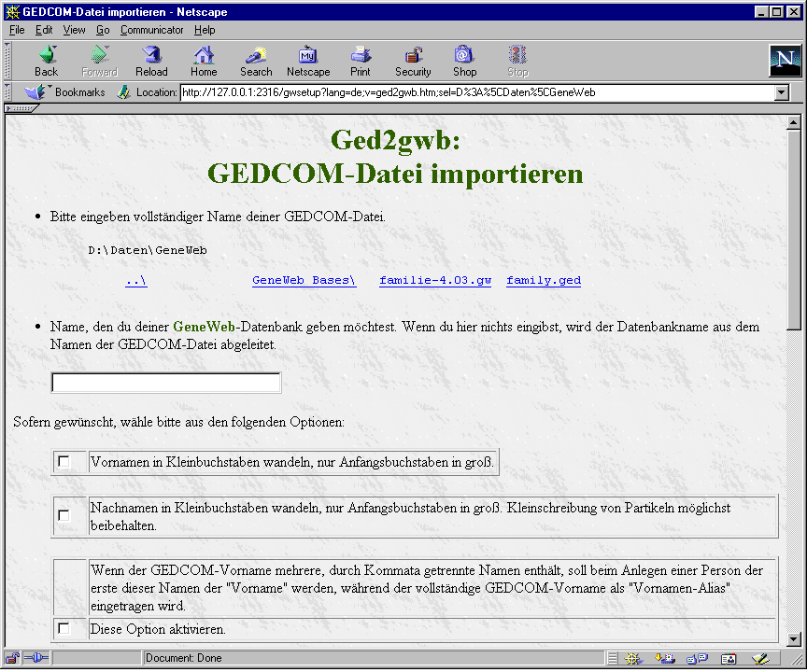Screen dimensions: 807x672
Task: Click the security lock icon in status bar
Action: [x=12, y=658]
